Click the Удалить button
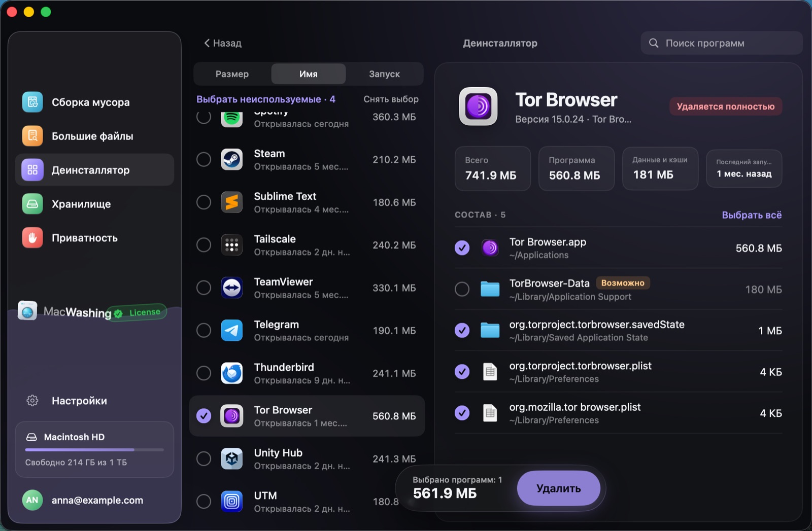The image size is (812, 531). click(559, 488)
